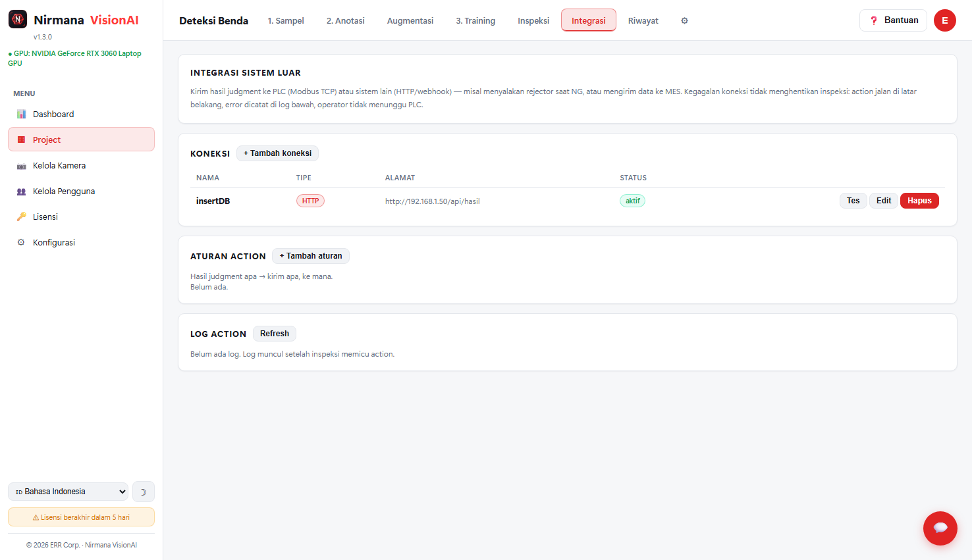Switch to the Inspeksi tab
The height and width of the screenshot is (560, 972).
533,21
